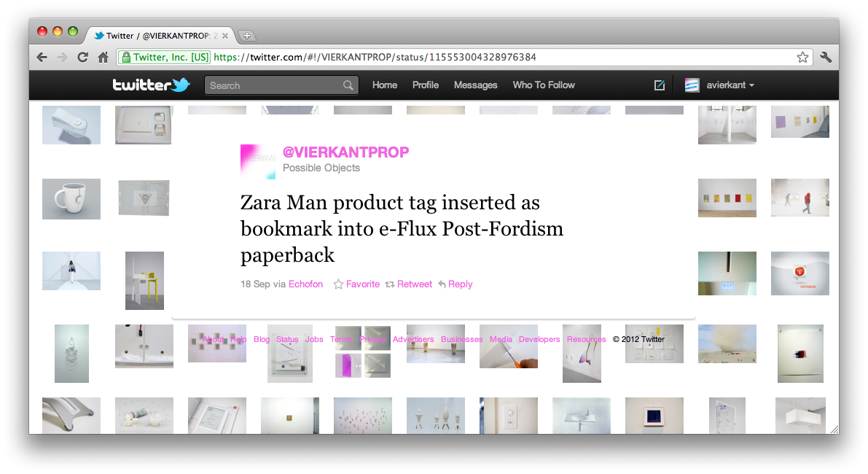868x474 pixels.
Task: Click the "Possible Objects" name text
Action: [321, 168]
